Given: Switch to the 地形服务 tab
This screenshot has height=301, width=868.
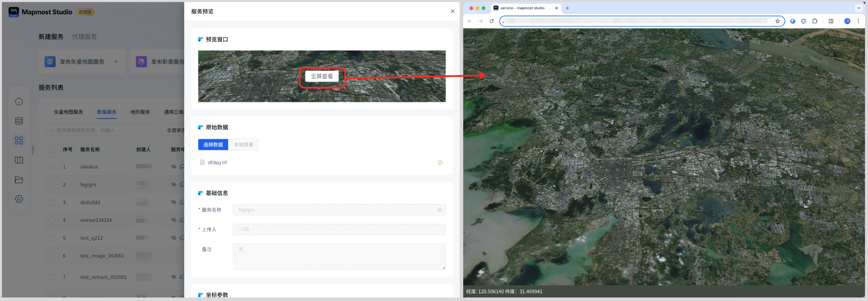Looking at the screenshot, I should click(140, 112).
